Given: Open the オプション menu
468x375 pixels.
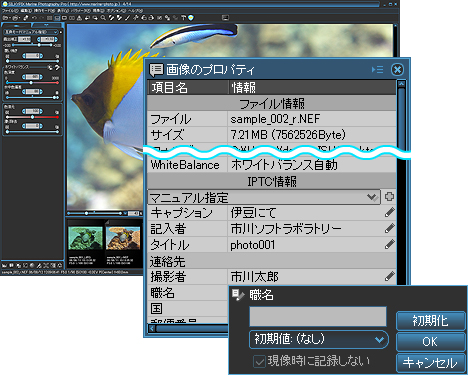Looking at the screenshot, I should 116,11.
